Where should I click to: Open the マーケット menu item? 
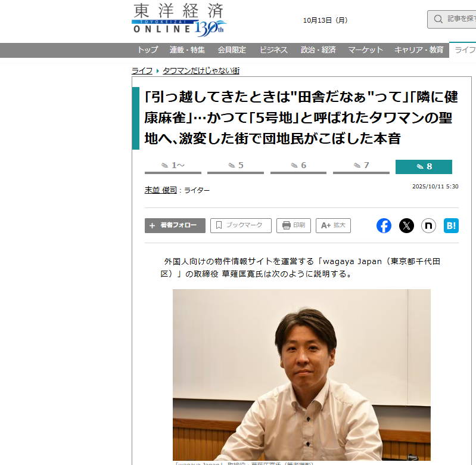[366, 50]
